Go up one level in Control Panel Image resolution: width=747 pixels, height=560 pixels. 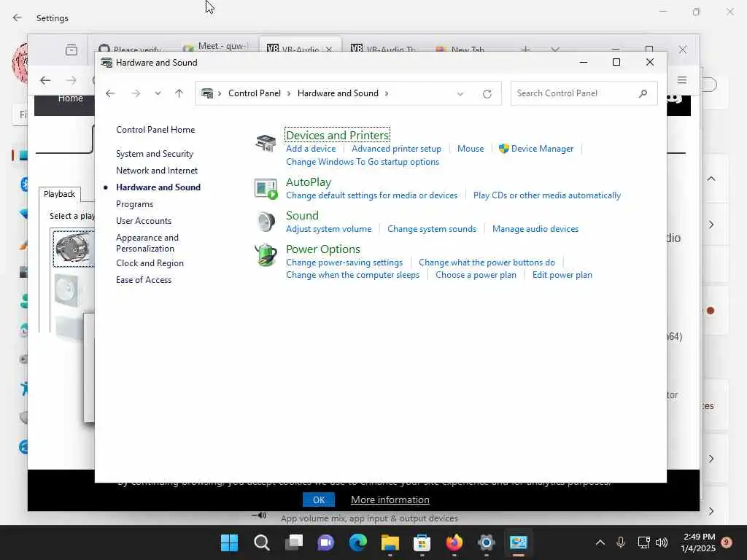point(179,93)
